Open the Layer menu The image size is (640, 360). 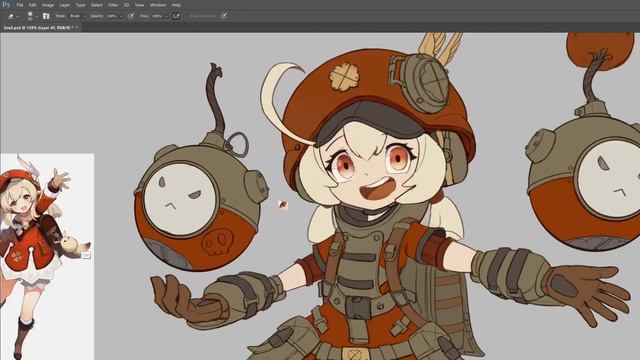(64, 5)
